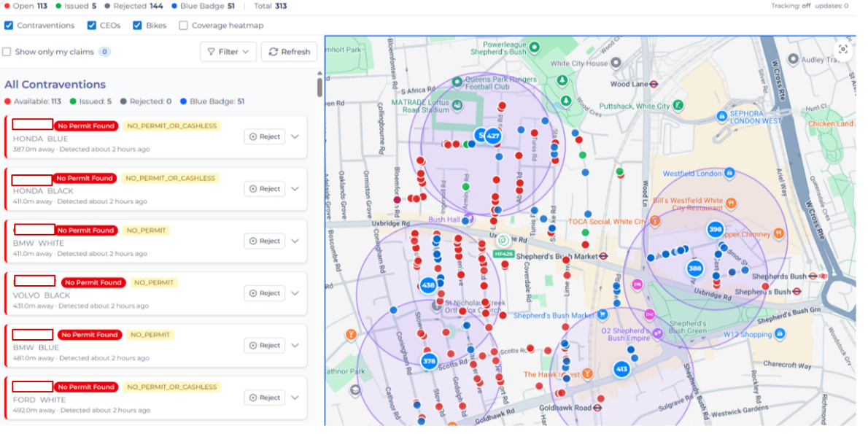This screenshot has height=434, width=868.
Task: Click The Hawk's Nest pub pin
Action: [x=588, y=373]
